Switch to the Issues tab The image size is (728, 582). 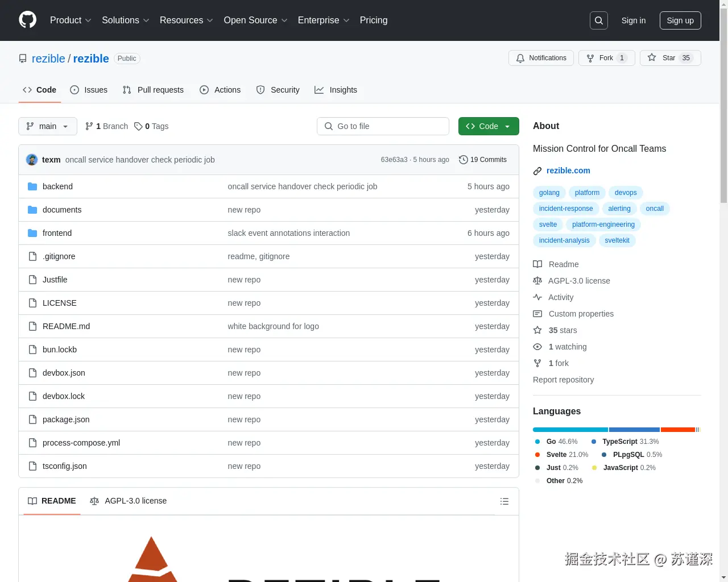(x=89, y=90)
